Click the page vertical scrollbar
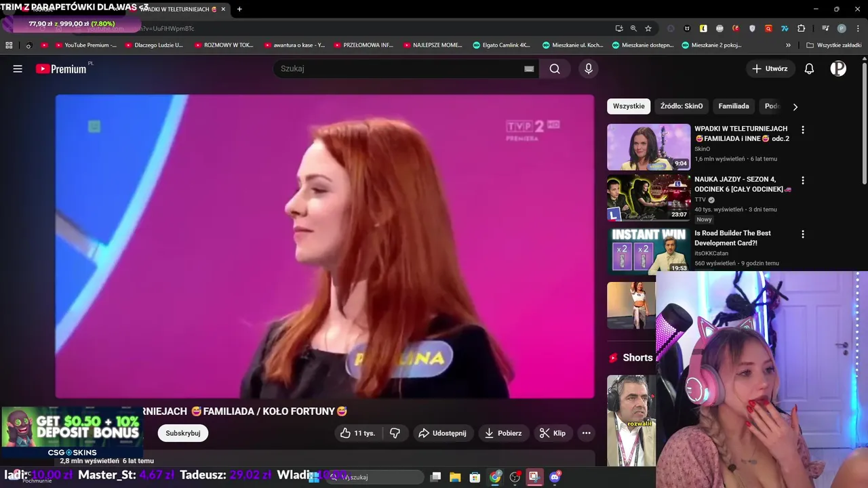Screen dimensions: 868x488 point(865,122)
